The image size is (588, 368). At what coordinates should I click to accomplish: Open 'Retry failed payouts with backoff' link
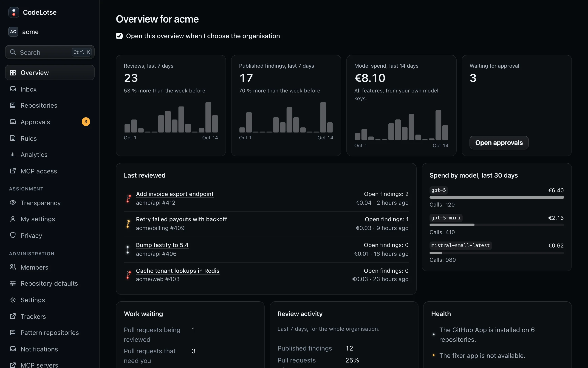(181, 219)
